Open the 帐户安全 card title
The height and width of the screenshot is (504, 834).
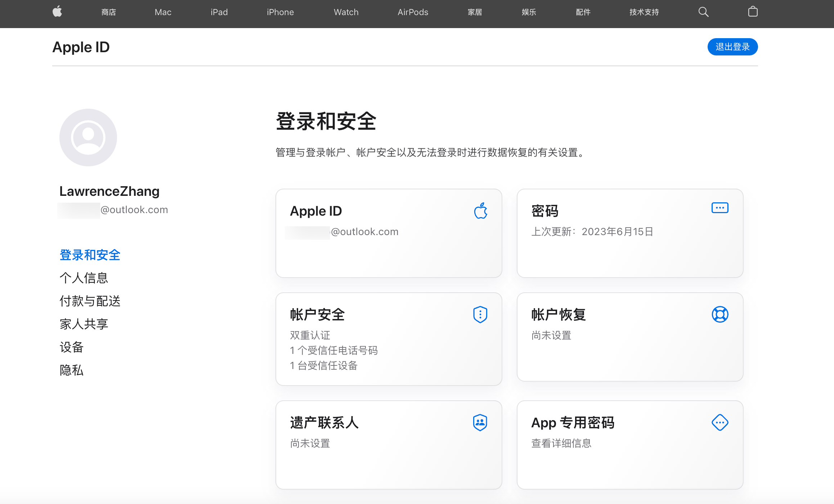(x=317, y=315)
